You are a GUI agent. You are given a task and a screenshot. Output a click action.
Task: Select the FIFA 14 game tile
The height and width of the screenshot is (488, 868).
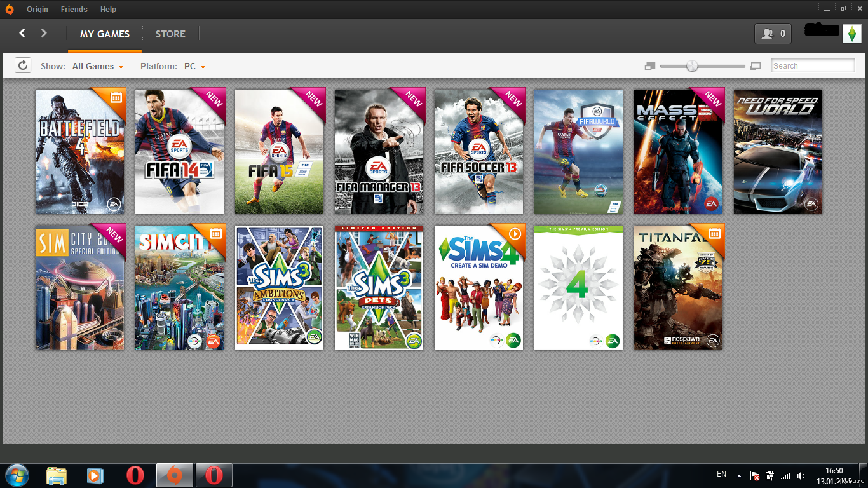pyautogui.click(x=179, y=151)
